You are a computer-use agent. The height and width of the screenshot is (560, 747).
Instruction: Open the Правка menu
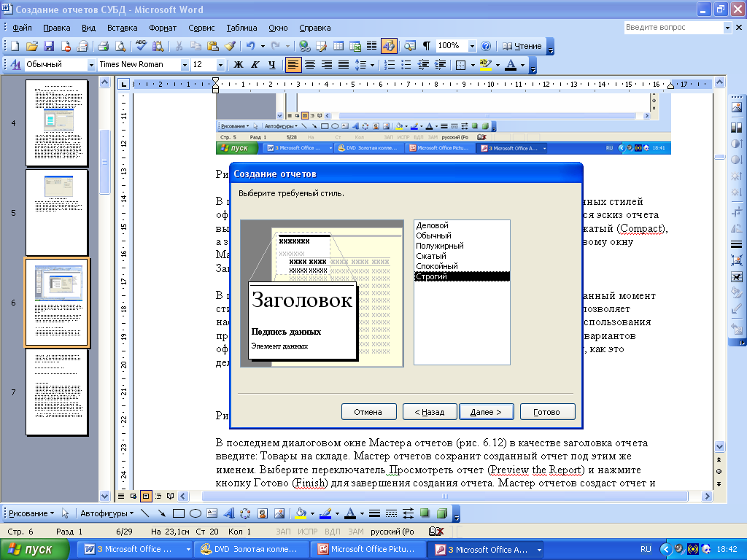[x=57, y=28]
